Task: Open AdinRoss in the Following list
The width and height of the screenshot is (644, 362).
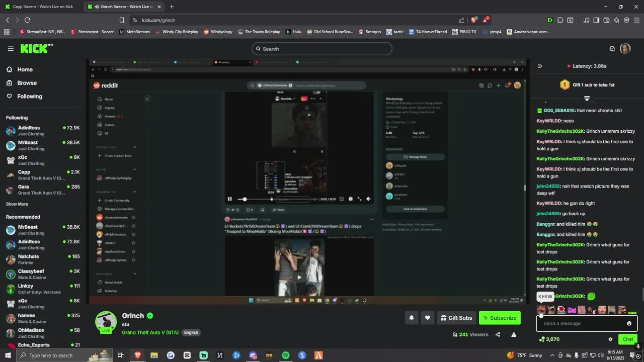Action: [x=43, y=131]
